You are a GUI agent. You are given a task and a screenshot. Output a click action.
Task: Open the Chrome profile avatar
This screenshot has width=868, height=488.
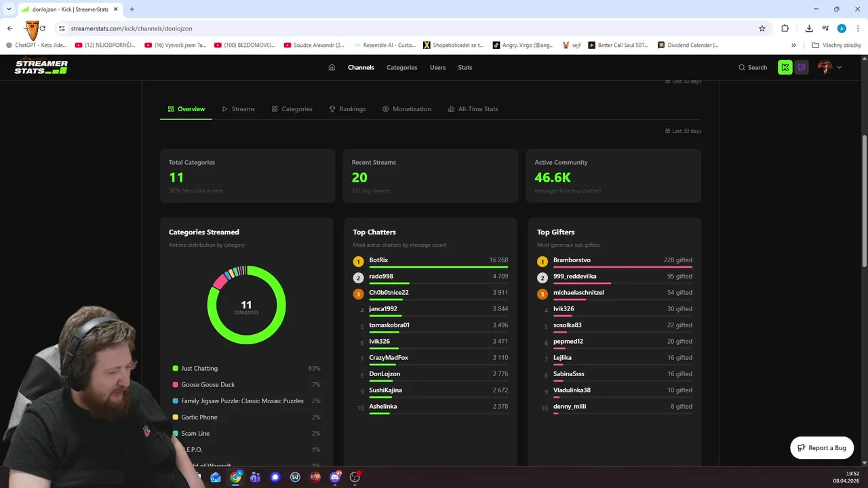click(x=842, y=28)
